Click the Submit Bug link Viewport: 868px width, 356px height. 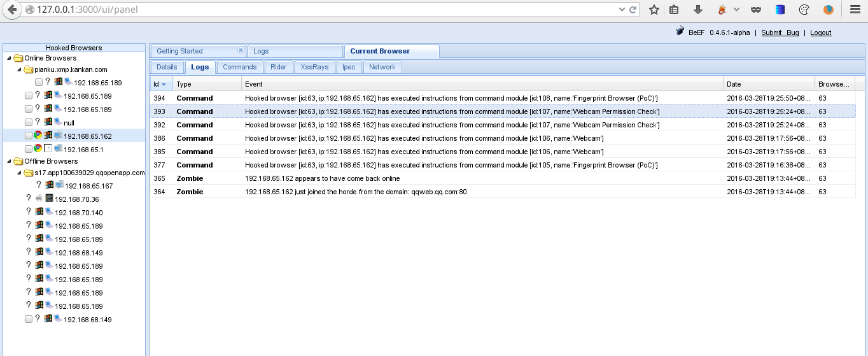[x=780, y=32]
